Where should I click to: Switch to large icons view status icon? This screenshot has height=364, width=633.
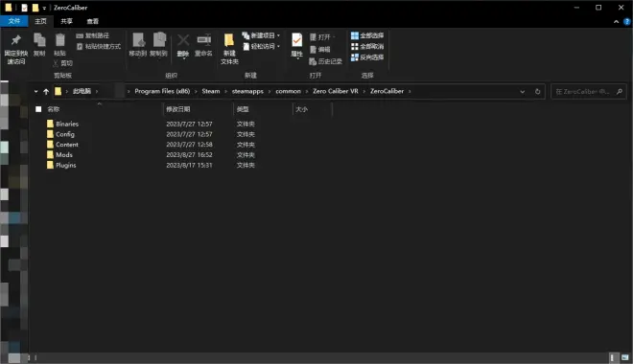[625, 357]
